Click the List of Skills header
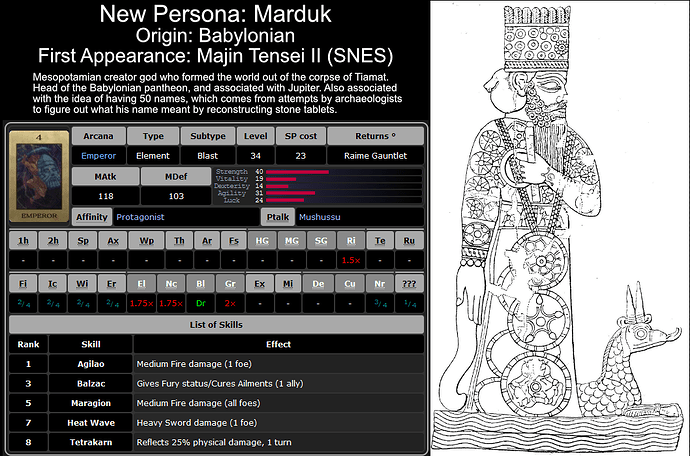Viewport: 690px width, 456px height. coord(216,325)
